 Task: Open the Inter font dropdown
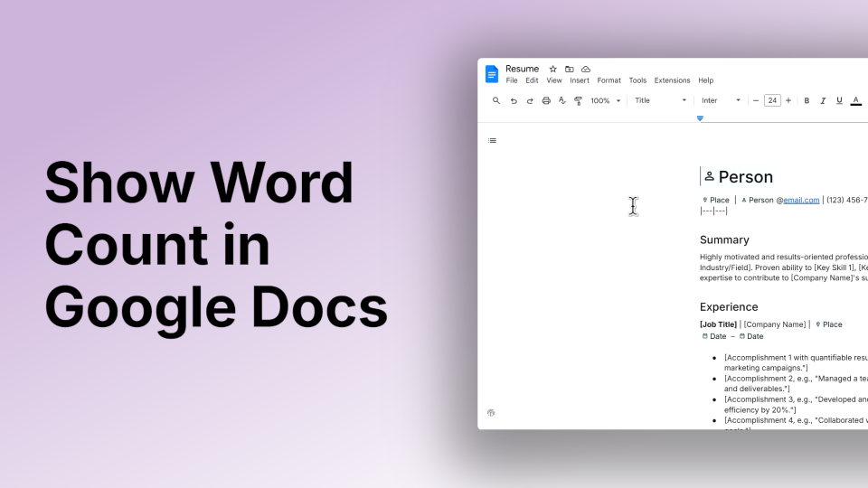click(721, 100)
